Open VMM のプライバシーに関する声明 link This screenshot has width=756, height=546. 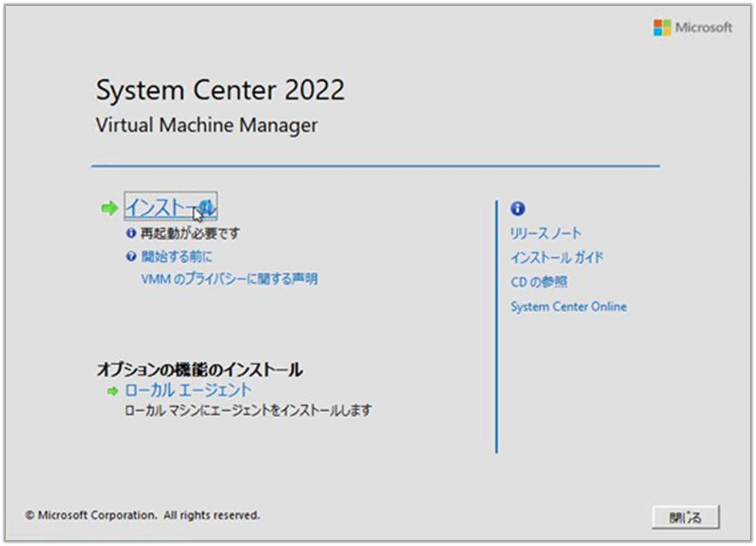[x=229, y=279]
